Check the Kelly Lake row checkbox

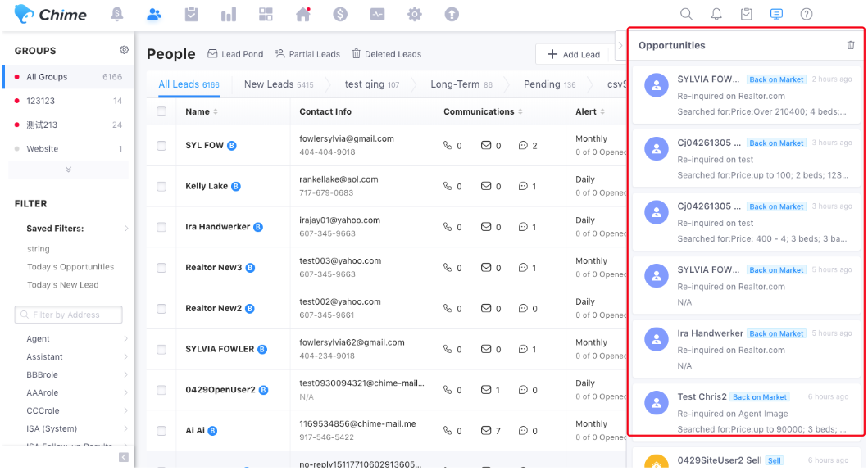[161, 187]
